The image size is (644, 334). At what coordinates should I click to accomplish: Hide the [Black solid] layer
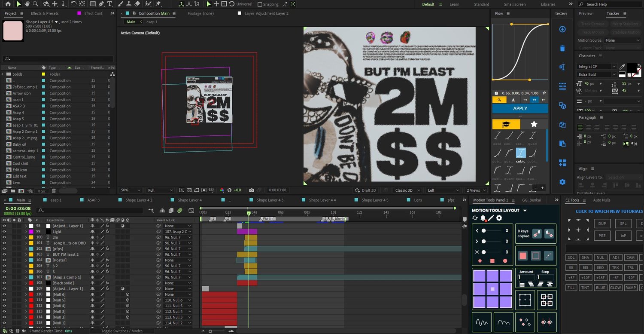(4, 283)
